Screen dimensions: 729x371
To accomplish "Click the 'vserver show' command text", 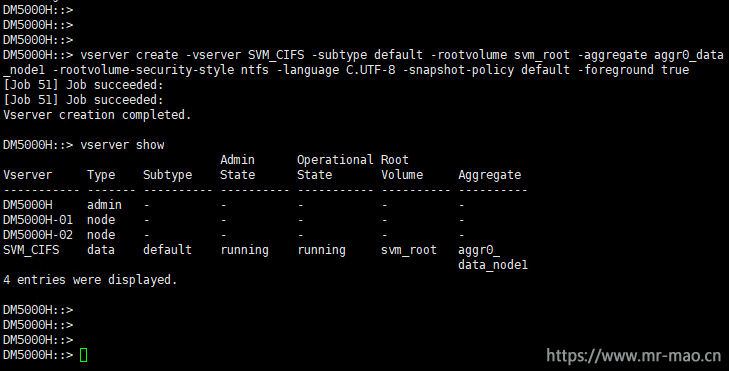I will (122, 145).
